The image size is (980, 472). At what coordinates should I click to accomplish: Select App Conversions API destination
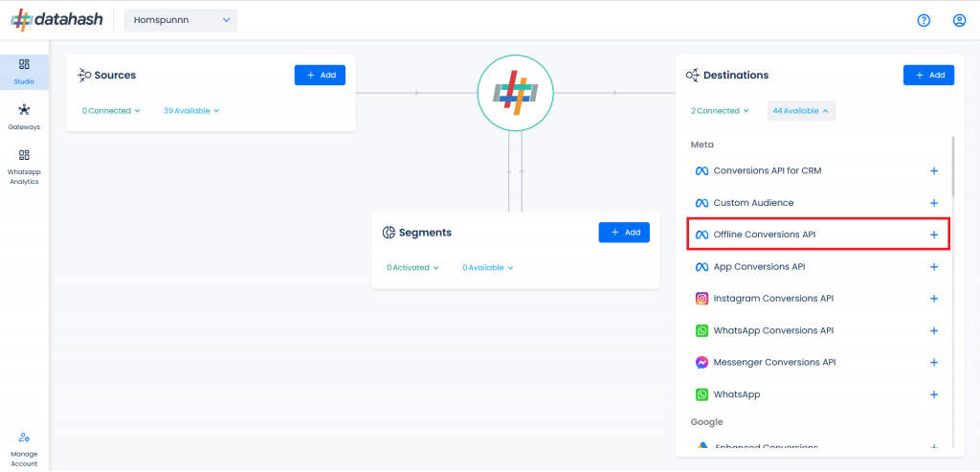coord(817,267)
